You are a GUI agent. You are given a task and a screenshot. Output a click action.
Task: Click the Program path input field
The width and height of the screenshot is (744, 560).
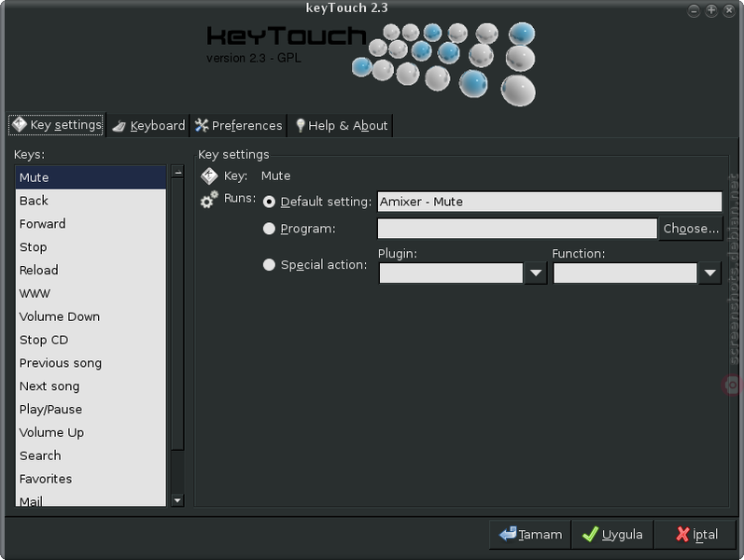(x=517, y=229)
